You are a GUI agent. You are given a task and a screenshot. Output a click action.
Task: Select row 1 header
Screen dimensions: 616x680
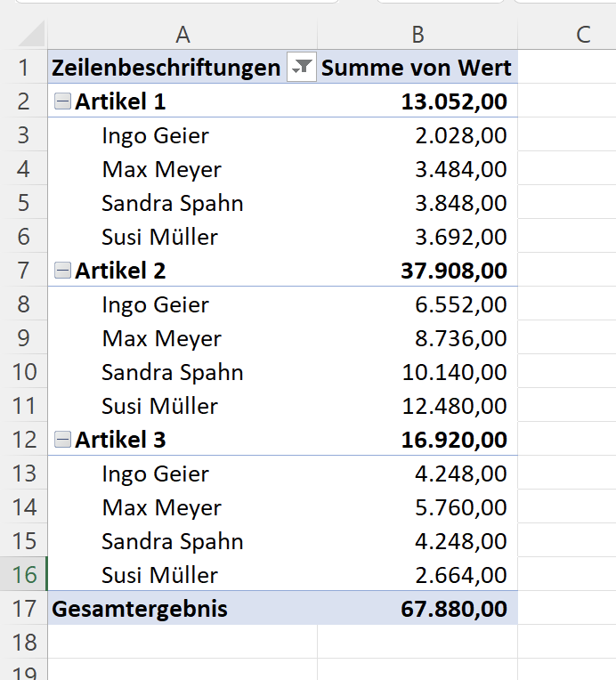pos(23,67)
